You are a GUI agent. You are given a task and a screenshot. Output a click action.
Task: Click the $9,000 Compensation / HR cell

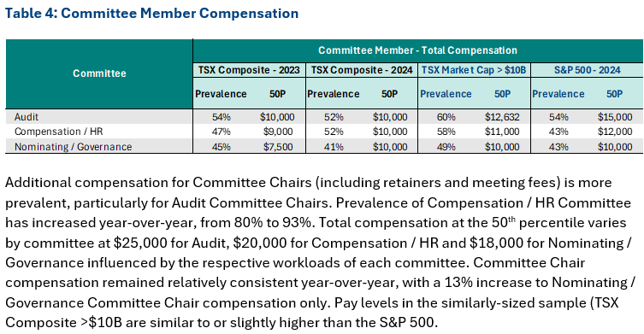(x=278, y=132)
